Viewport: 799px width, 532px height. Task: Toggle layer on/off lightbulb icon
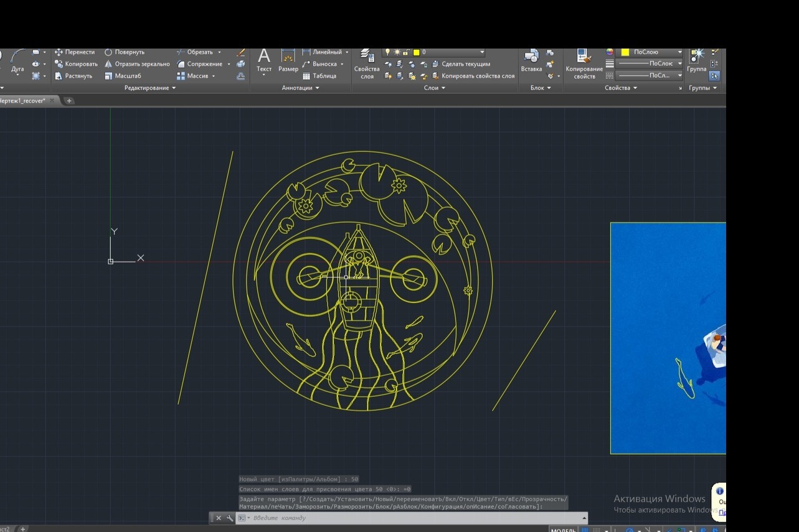coord(388,52)
